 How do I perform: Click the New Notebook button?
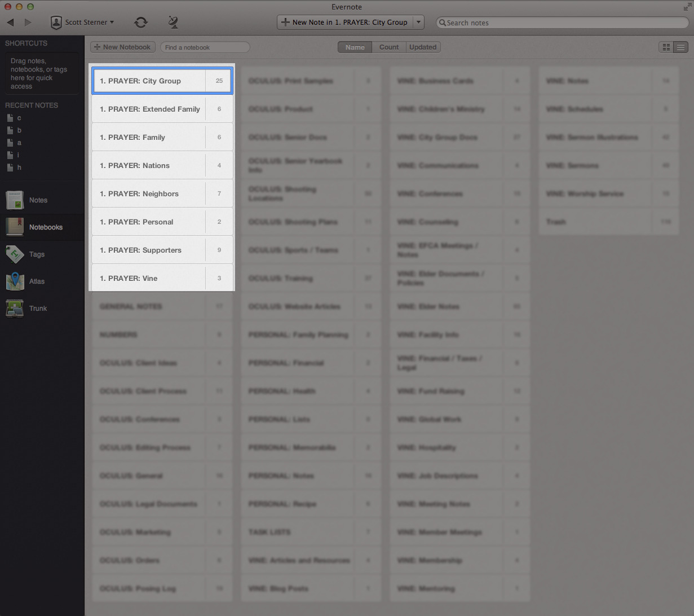122,47
